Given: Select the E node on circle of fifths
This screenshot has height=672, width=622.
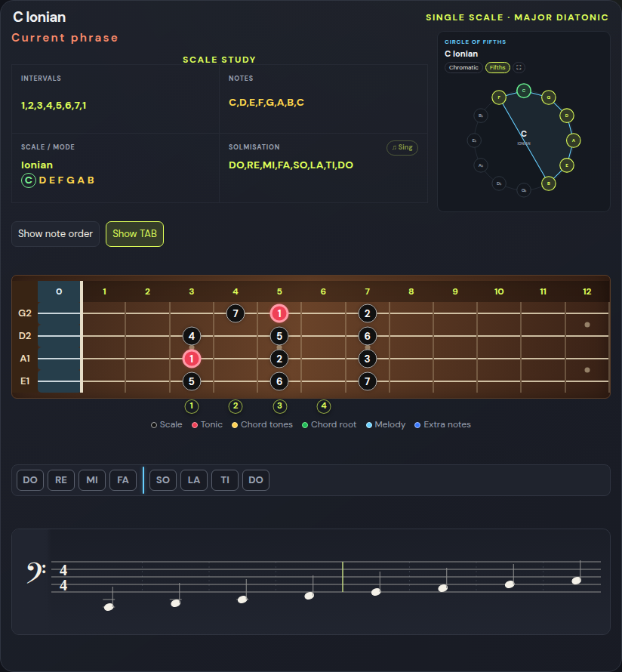Looking at the screenshot, I should point(567,165).
